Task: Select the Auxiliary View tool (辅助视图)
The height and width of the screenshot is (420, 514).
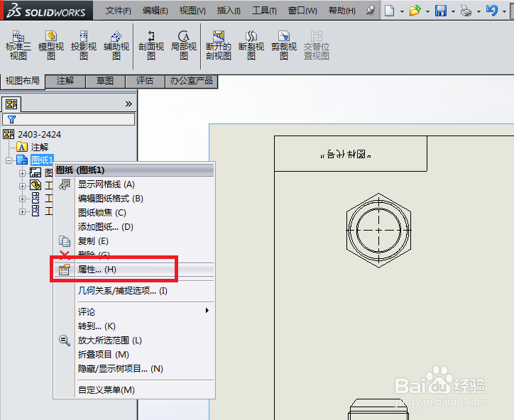Action: pos(116,45)
